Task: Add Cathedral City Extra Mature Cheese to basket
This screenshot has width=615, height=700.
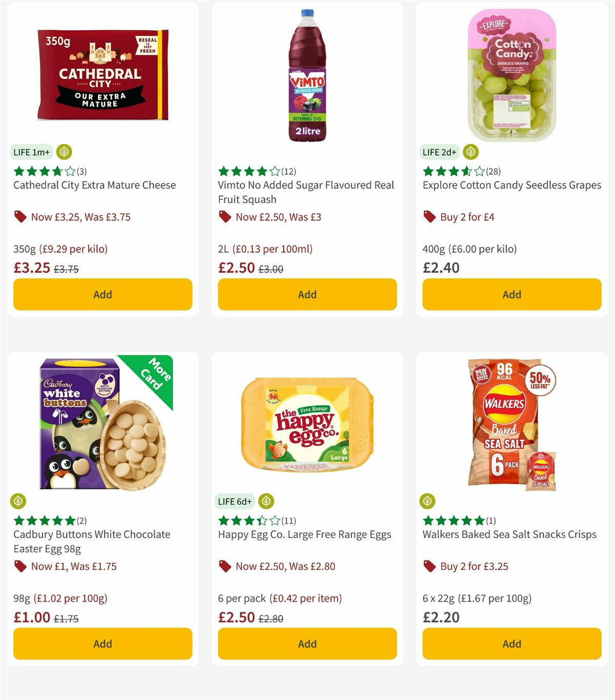Action: click(102, 295)
